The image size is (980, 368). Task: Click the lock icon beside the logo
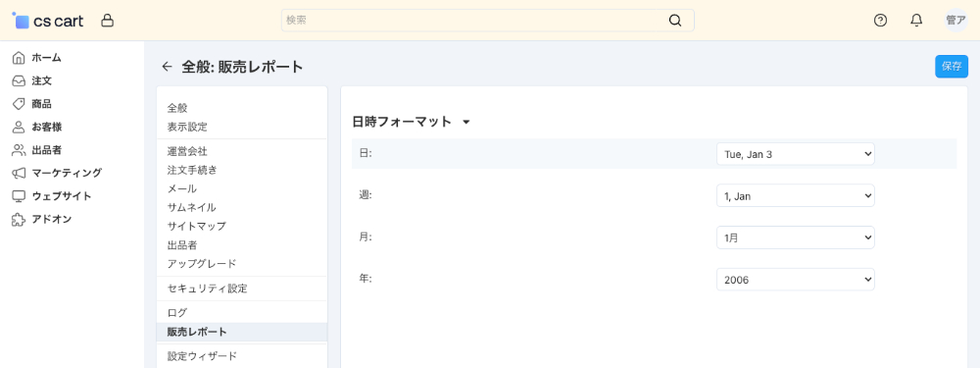[x=108, y=21]
